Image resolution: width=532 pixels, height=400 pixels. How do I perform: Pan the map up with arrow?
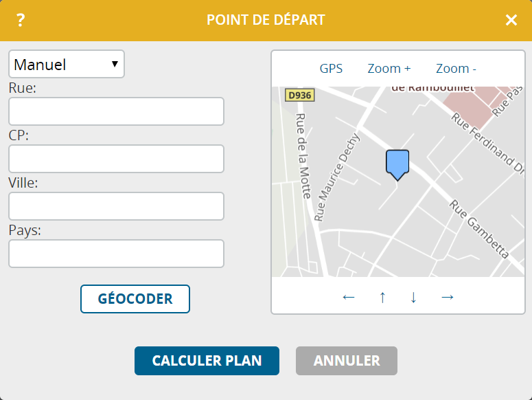coord(382,297)
